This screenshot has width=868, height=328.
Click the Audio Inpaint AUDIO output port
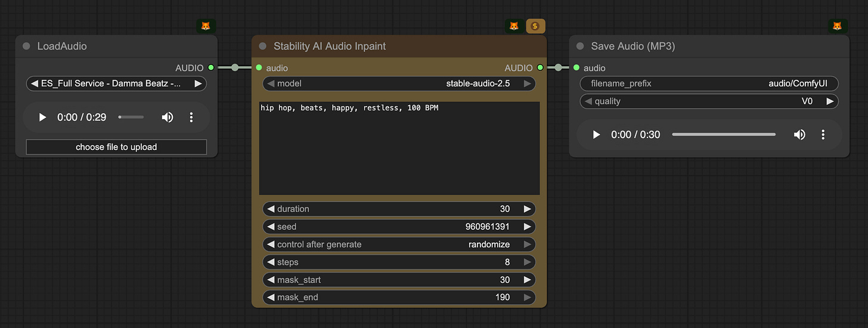point(540,68)
